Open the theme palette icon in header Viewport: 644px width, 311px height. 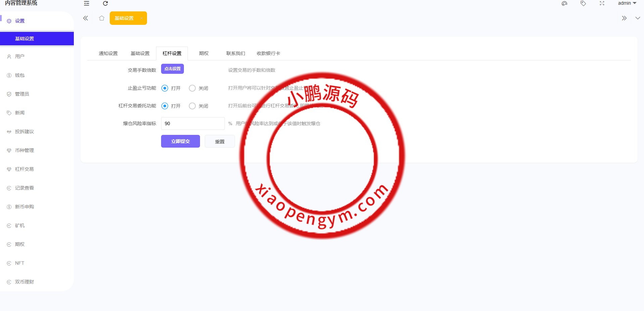pos(564,3)
